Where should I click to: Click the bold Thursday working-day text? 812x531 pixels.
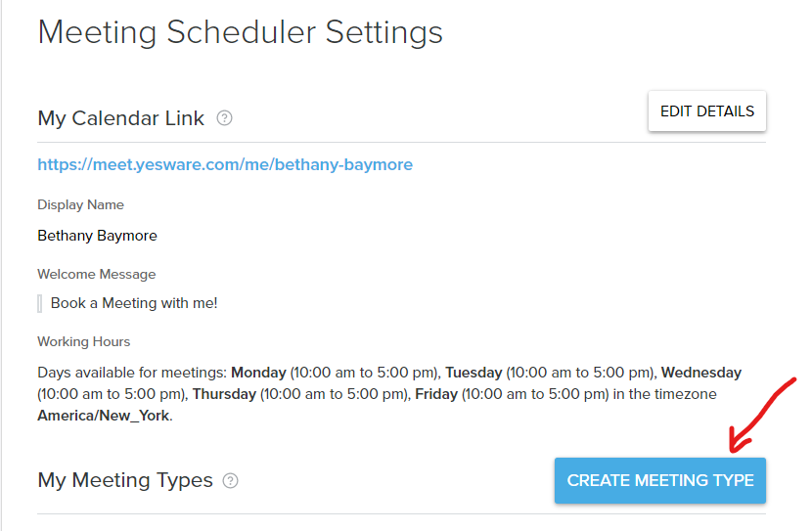[x=224, y=394]
